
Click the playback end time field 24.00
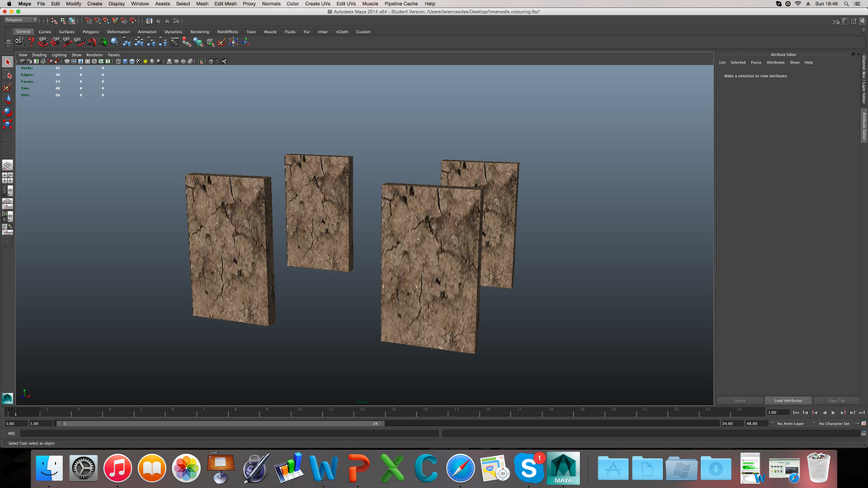tap(732, 424)
